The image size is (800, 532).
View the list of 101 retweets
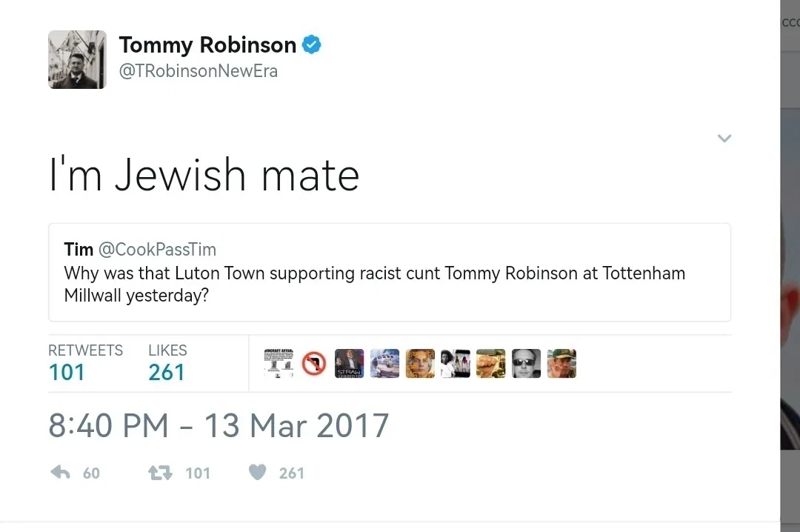coord(85,362)
